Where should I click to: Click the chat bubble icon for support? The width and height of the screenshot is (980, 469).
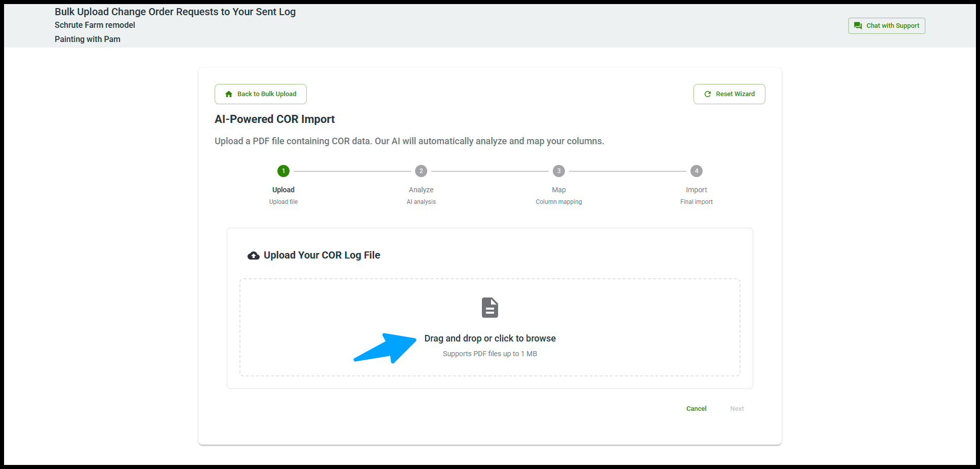tap(858, 26)
